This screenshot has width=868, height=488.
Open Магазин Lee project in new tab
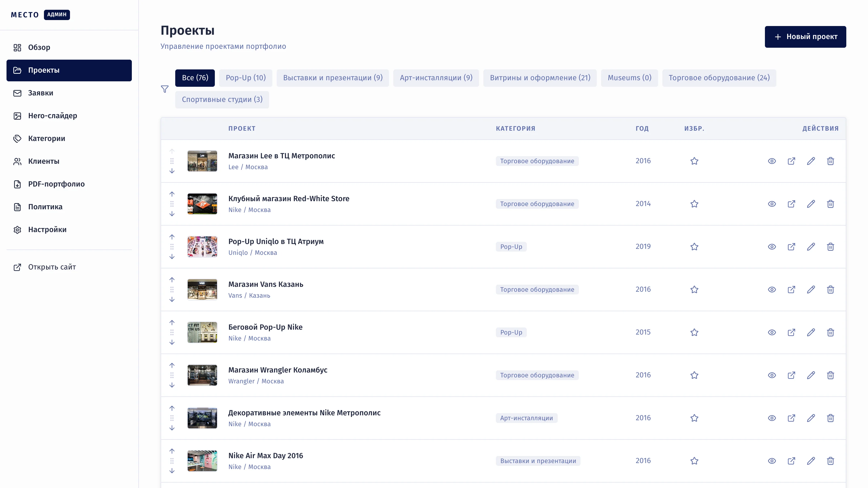(x=791, y=161)
